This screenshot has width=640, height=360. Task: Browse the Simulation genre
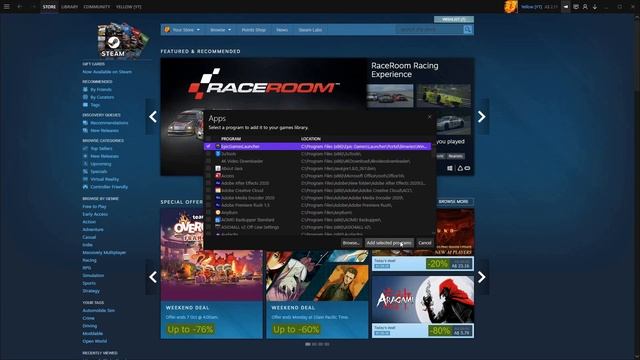93,276
